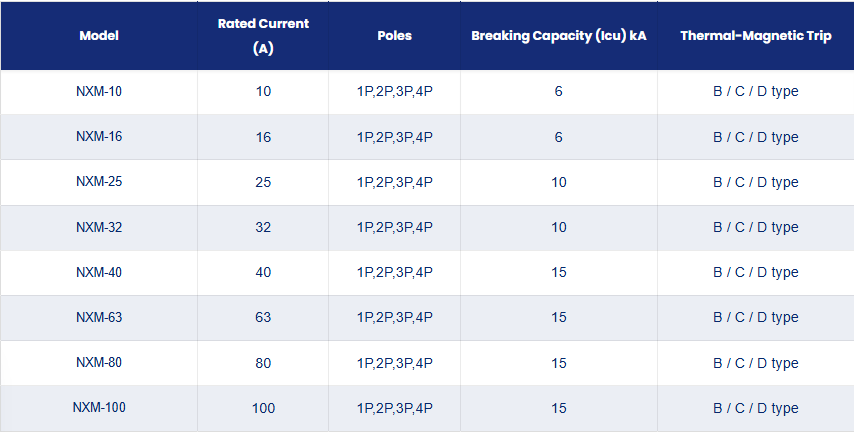Click the rated current value 100
Screen dimensions: 854x432
pos(263,409)
